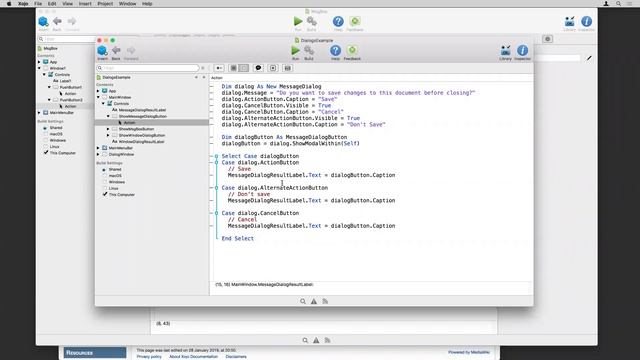Open the Edit menu
The image size is (640, 360).
pyautogui.click(x=52, y=4)
